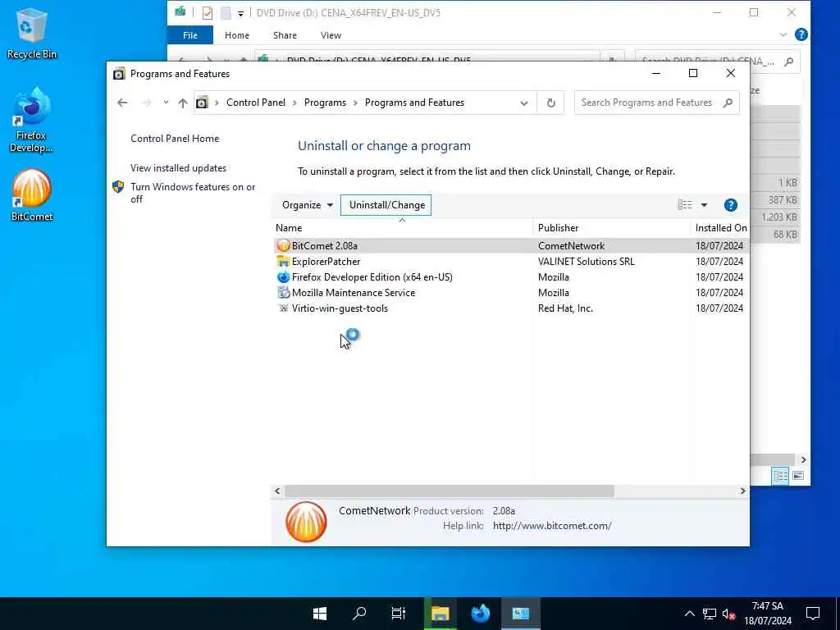Click the Uninstall/Change button

tap(386, 205)
